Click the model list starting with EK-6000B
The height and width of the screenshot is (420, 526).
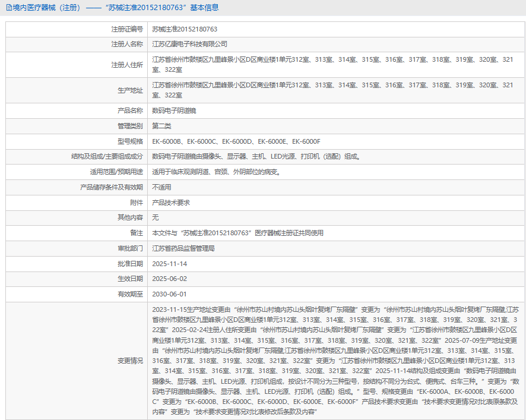coord(236,141)
